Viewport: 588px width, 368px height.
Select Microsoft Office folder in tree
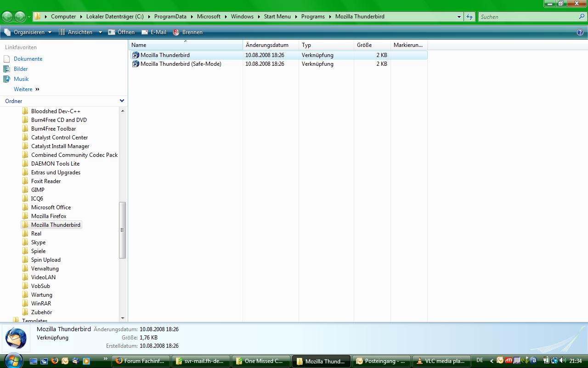[51, 207]
